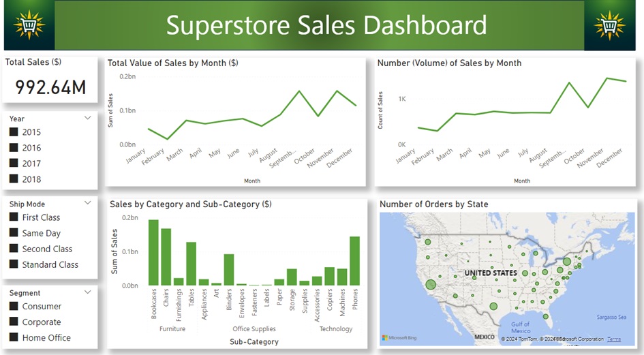644x355 pixels.
Task: Enable the First Class ship mode checkbox
Action: point(14,217)
